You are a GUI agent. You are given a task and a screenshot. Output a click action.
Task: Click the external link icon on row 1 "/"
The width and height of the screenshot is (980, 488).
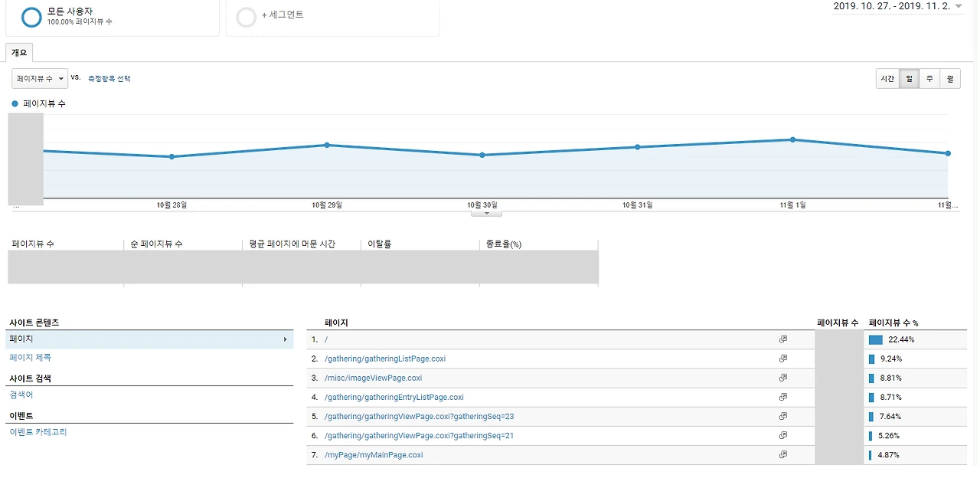[782, 339]
